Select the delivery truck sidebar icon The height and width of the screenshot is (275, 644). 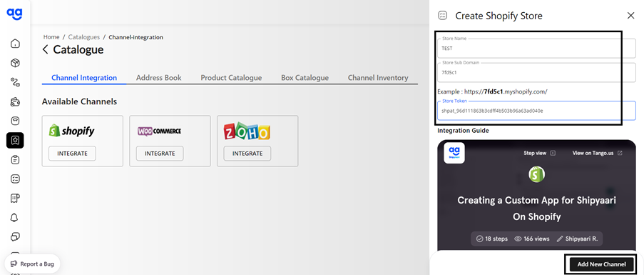15,101
